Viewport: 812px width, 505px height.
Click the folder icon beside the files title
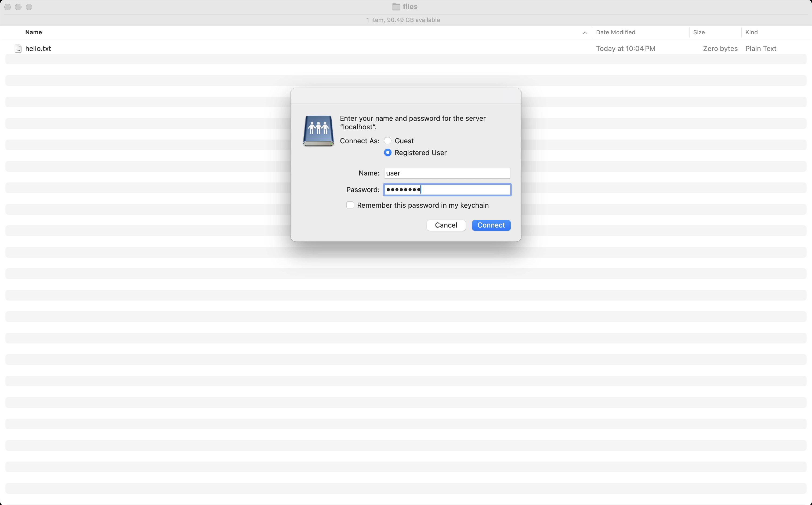pyautogui.click(x=396, y=7)
